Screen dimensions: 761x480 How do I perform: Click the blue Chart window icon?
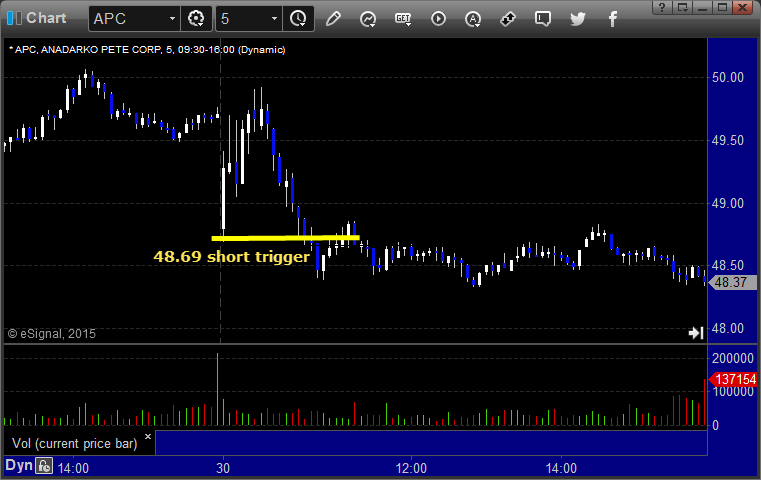(x=14, y=18)
